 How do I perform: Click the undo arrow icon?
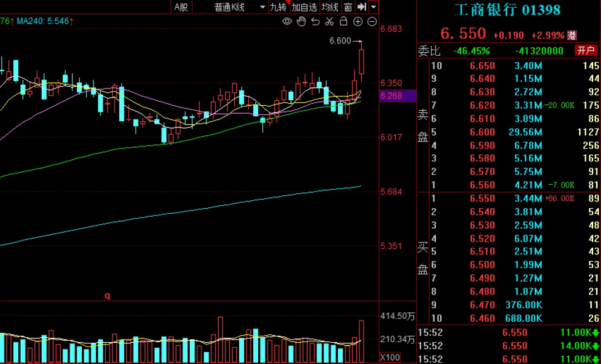pyautogui.click(x=316, y=22)
